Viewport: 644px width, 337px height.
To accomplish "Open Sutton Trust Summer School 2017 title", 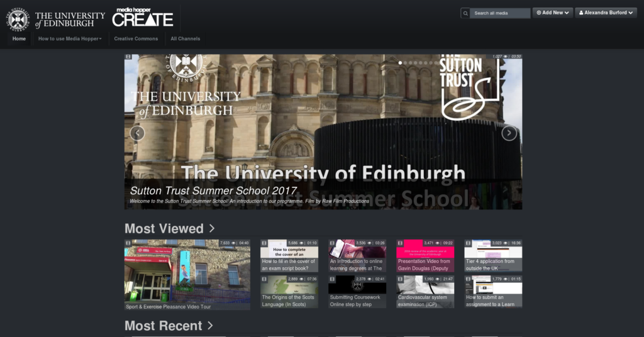I will coord(213,191).
